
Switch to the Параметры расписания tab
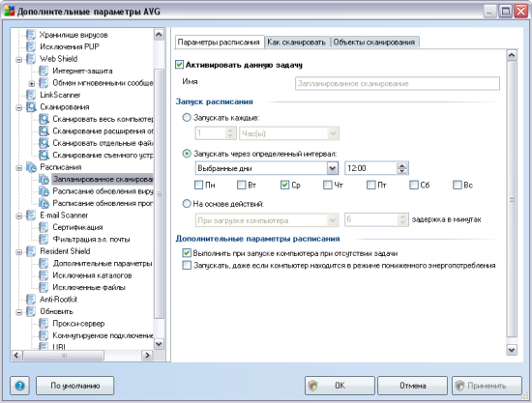(x=219, y=42)
